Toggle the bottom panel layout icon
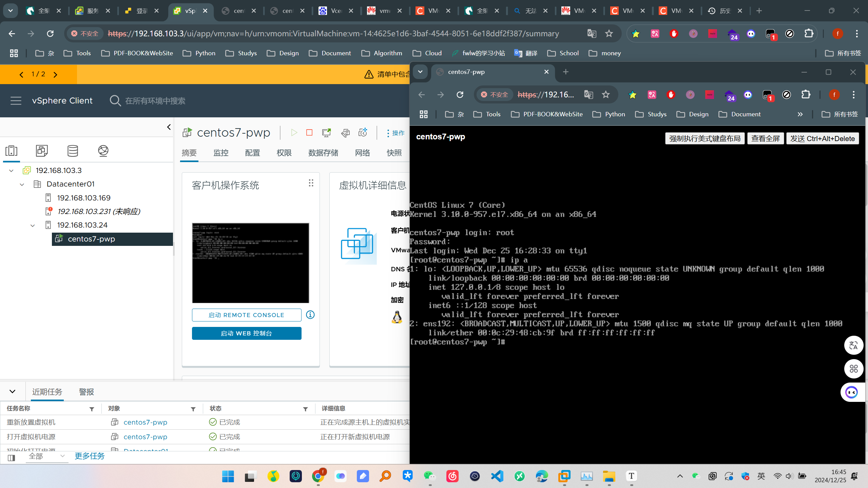The width and height of the screenshot is (868, 488). point(11,458)
